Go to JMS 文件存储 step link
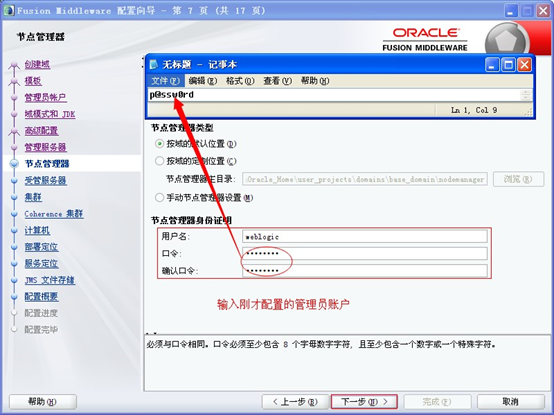Viewport: 554px width, 415px height. coord(49,280)
